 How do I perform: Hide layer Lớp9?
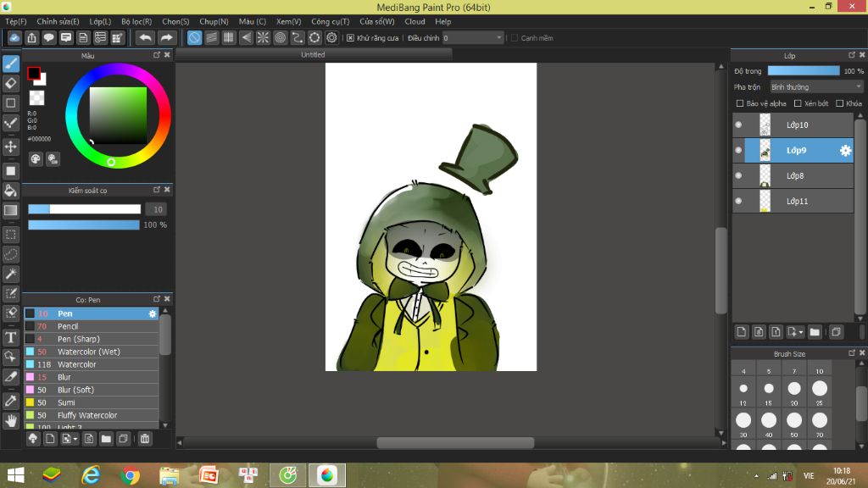[x=738, y=151]
